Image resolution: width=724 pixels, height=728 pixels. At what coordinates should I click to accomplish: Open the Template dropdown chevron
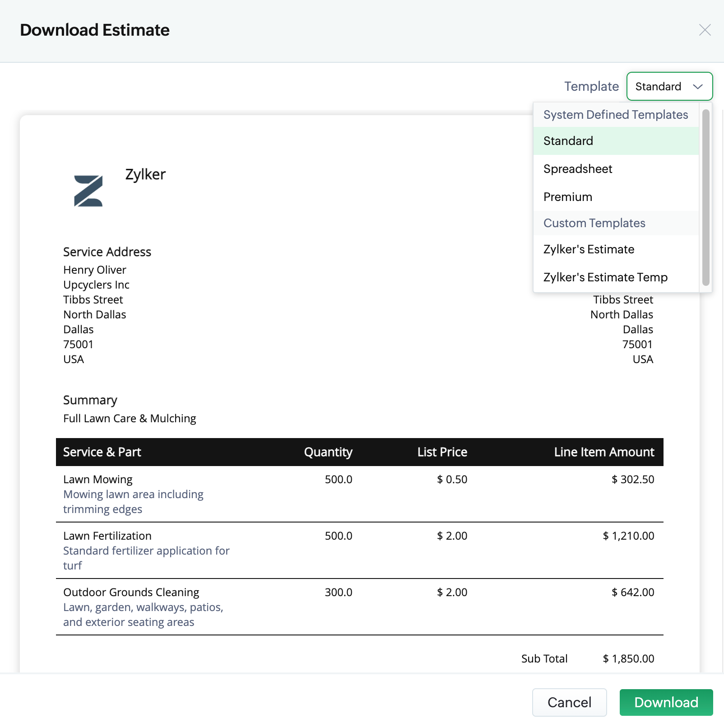(x=698, y=86)
